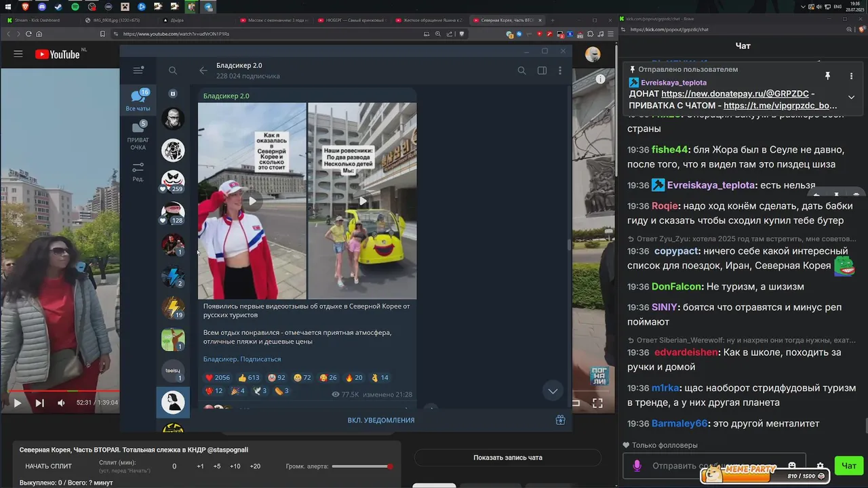Skip to next YouTube video

pos(39,403)
